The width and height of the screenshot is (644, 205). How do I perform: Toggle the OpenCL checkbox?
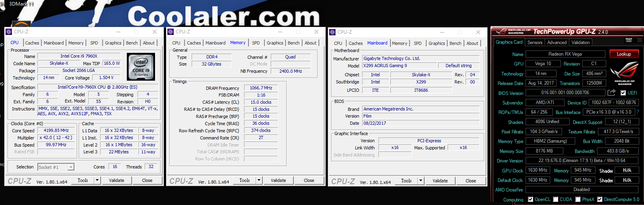click(530, 199)
